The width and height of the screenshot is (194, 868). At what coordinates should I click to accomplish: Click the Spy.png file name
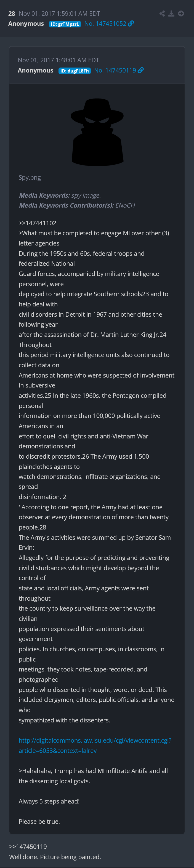[30, 178]
